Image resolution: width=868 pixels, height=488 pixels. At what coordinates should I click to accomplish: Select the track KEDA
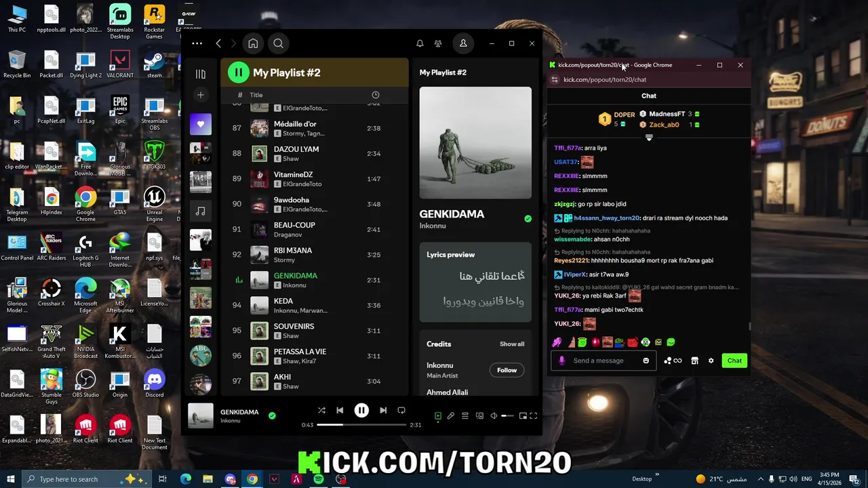point(315,305)
